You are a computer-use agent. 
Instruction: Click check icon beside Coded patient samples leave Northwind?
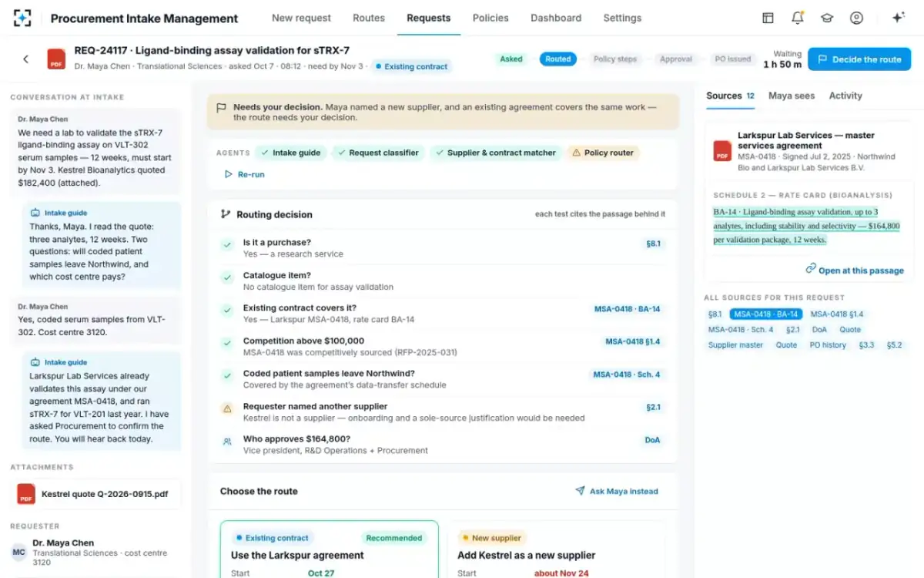pyautogui.click(x=227, y=376)
